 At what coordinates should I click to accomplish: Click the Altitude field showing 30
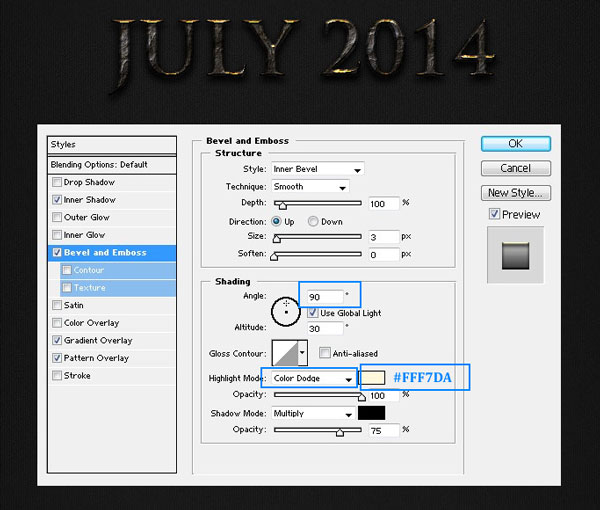click(325, 329)
